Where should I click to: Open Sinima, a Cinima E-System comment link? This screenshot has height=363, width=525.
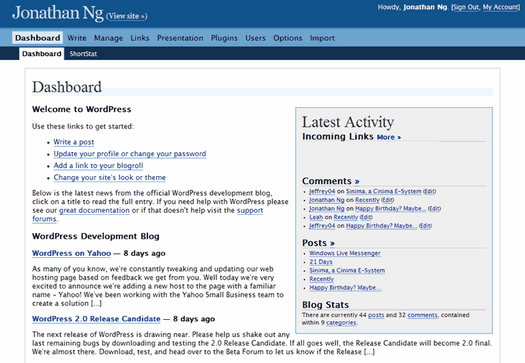pyautogui.click(x=384, y=191)
